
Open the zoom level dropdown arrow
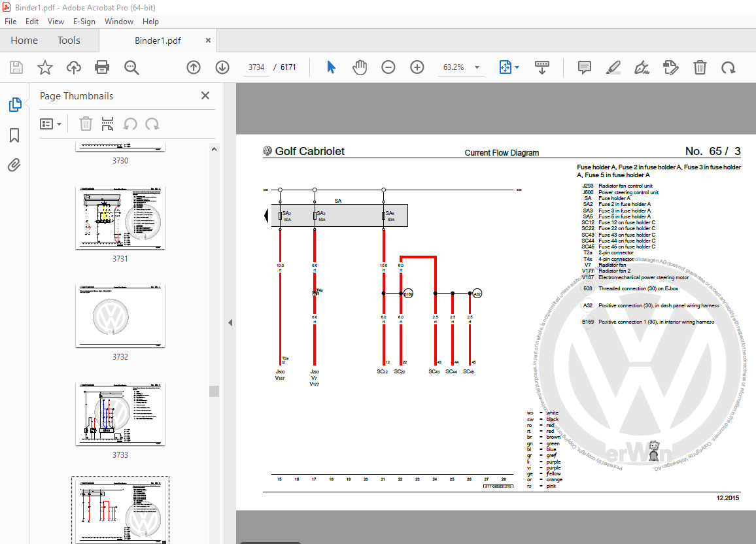point(477,67)
